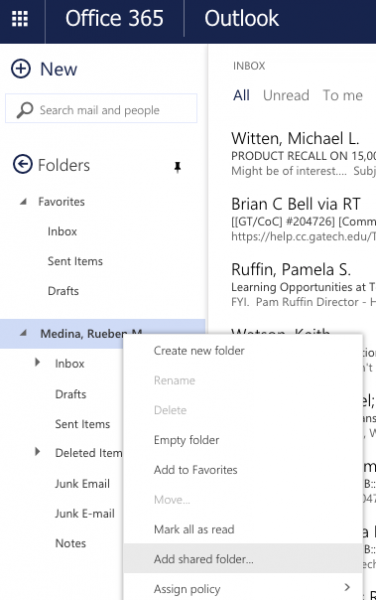The image size is (376, 600).
Task: Open the Office 365 app launcher grid
Action: (20, 18)
